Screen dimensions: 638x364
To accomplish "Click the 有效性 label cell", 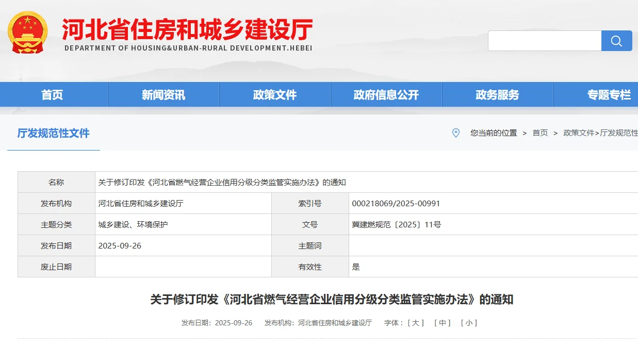I will (x=310, y=267).
